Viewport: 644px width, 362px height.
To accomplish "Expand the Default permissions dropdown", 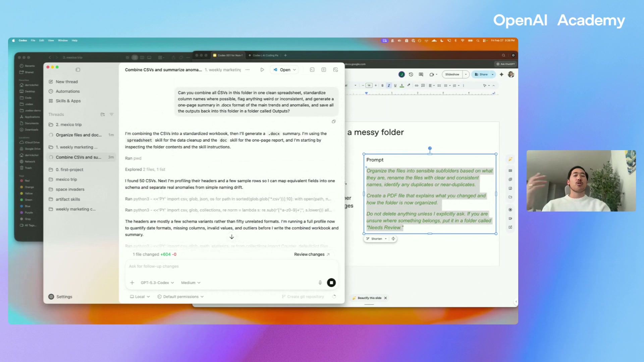I will tap(180, 297).
